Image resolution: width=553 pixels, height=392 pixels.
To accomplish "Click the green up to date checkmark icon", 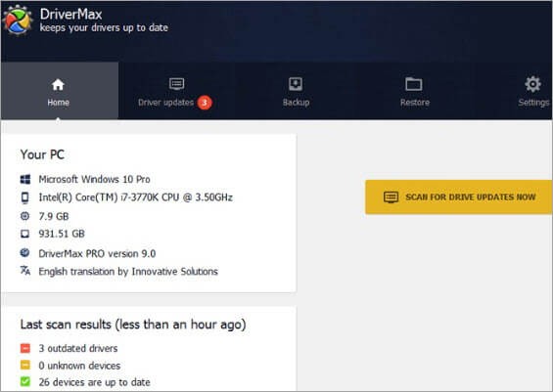I will tap(25, 381).
